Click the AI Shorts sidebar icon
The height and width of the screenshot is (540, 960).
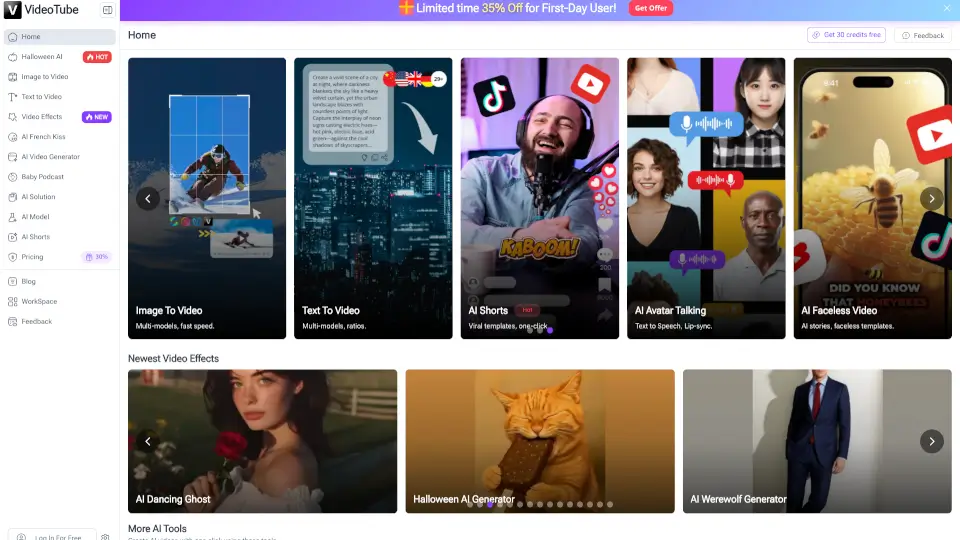coord(12,237)
